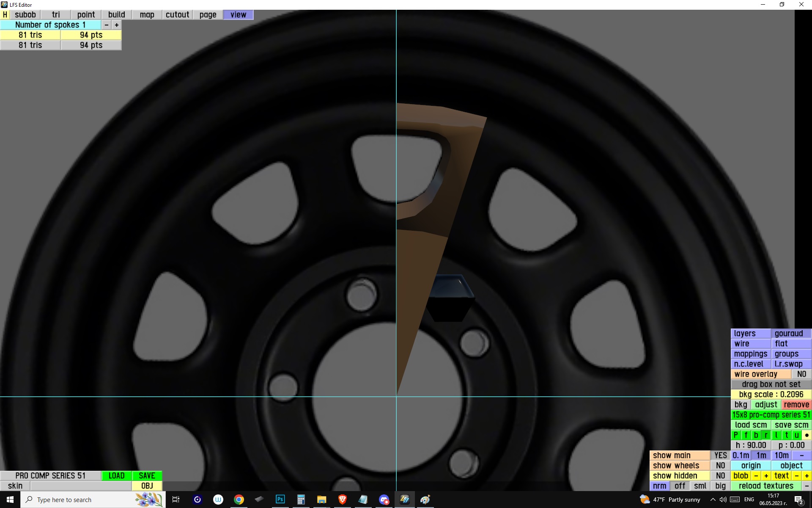Open Photoshop from the taskbar

(x=280, y=500)
